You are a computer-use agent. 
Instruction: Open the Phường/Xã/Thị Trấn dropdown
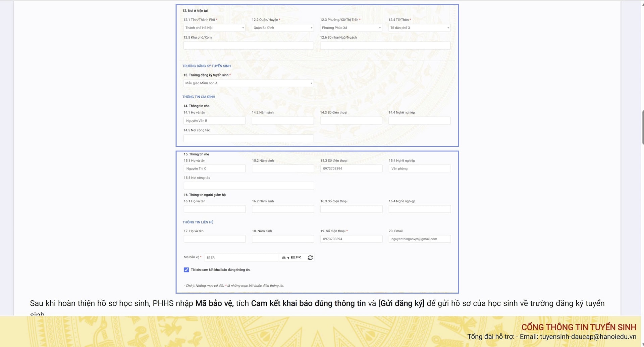pos(351,28)
